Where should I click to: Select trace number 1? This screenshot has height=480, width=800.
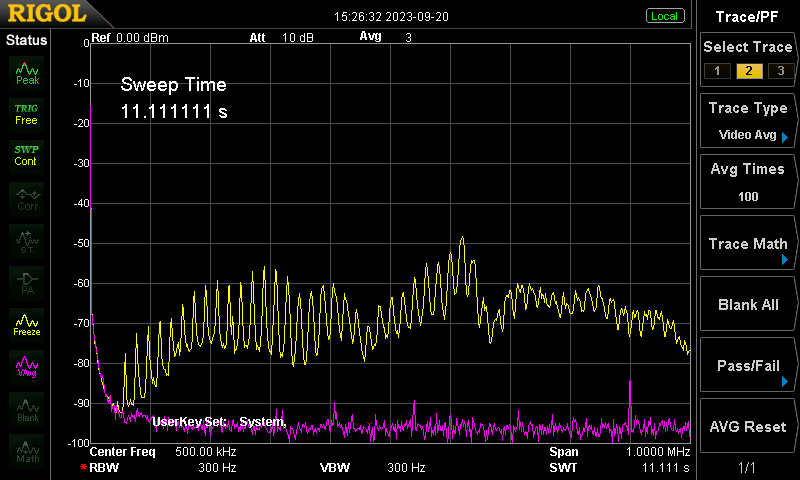tap(717, 71)
